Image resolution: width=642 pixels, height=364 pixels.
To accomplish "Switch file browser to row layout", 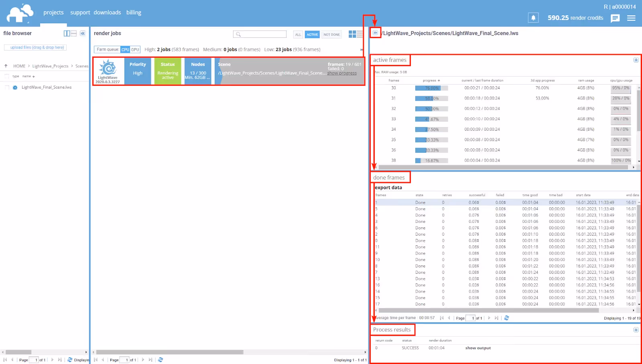I will [x=73, y=33].
